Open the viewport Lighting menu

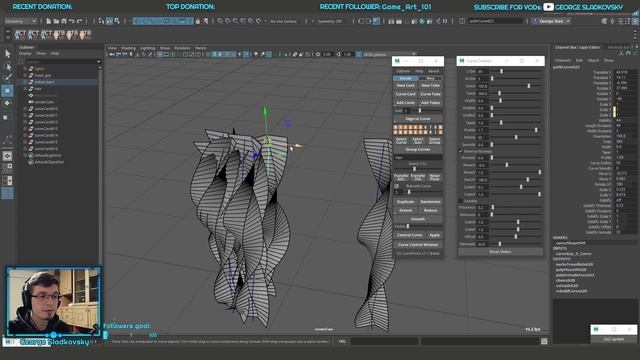tap(147, 48)
